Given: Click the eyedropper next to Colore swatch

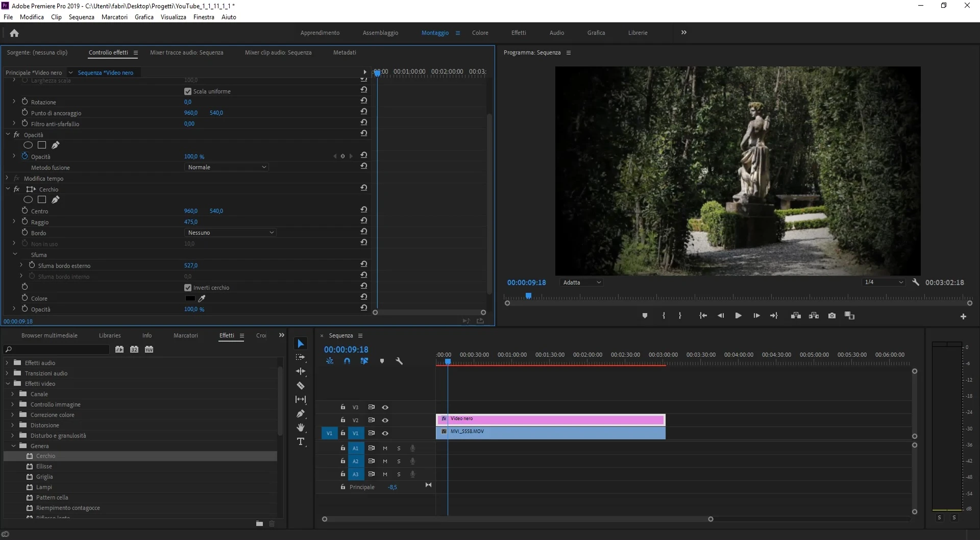Looking at the screenshot, I should (x=202, y=299).
